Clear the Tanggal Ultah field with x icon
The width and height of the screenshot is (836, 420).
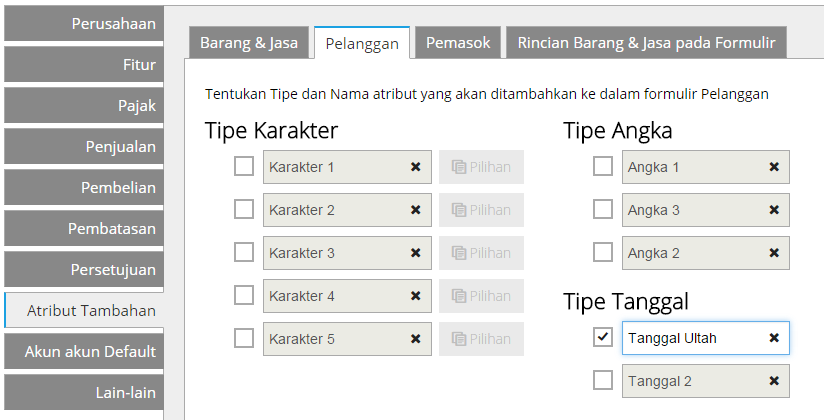pyautogui.click(x=774, y=337)
